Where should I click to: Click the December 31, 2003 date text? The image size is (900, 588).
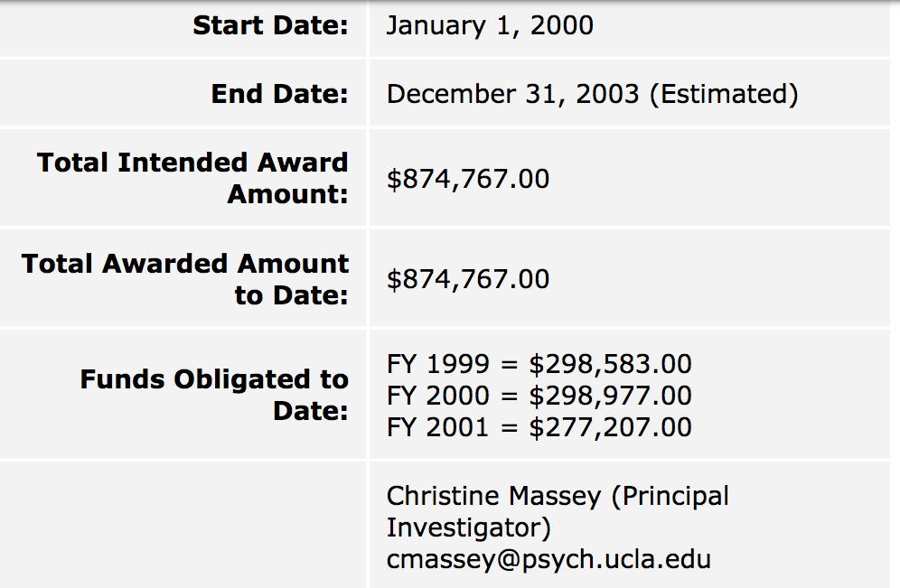click(x=513, y=94)
